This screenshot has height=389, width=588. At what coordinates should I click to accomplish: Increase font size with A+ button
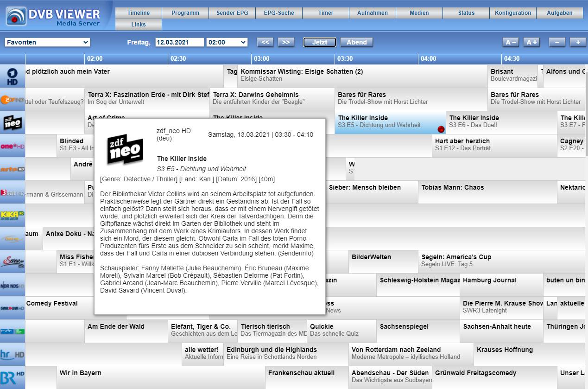coord(531,42)
